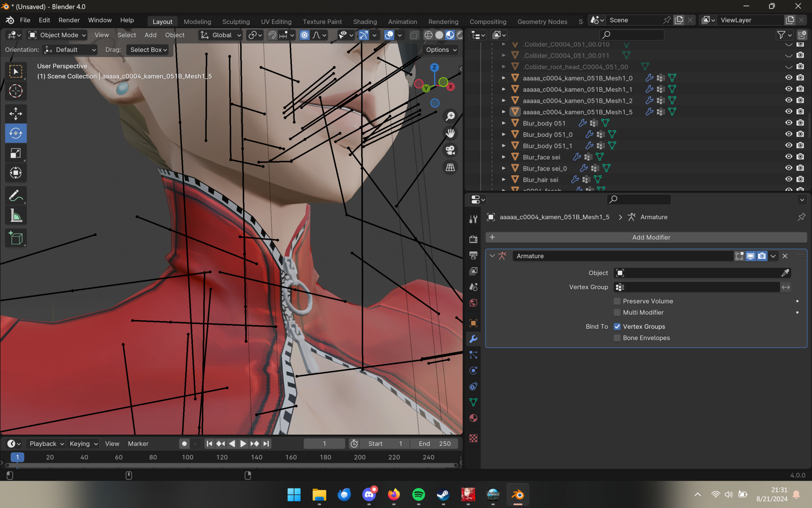Open the Render menu
The width and height of the screenshot is (812, 508).
pos(69,20)
